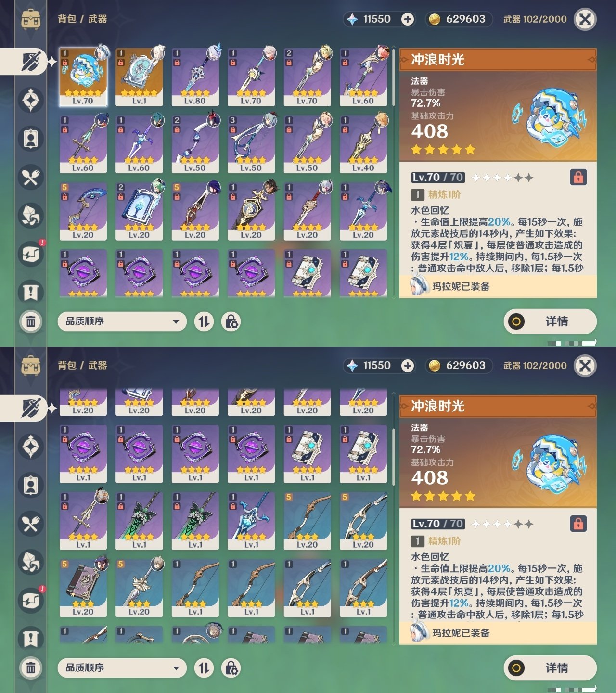The width and height of the screenshot is (616, 693).
Task: Open the food tab in the upper sidebar
Action: (x=31, y=177)
